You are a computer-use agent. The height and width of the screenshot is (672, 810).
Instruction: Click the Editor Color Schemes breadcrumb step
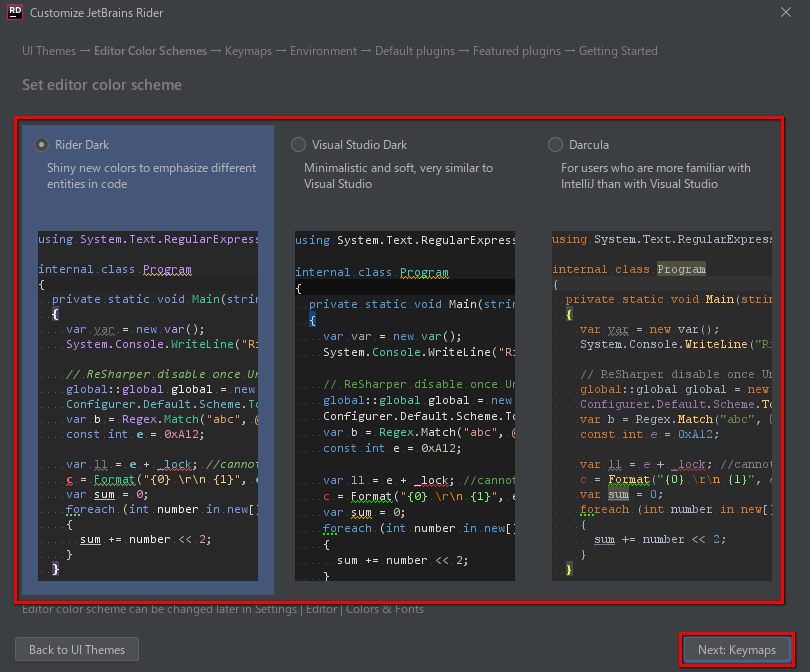(x=150, y=51)
